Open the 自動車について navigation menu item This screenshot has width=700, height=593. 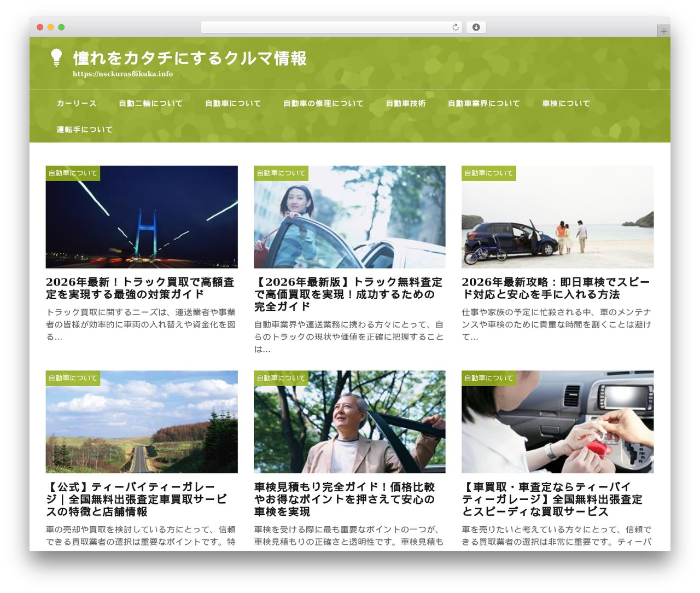233,103
